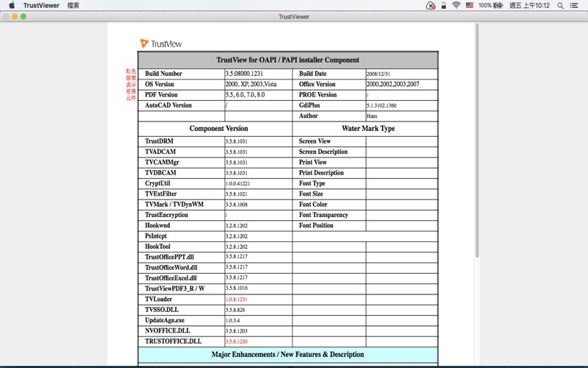
Task: Click the TrustEncryption row label
Action: coord(166,215)
